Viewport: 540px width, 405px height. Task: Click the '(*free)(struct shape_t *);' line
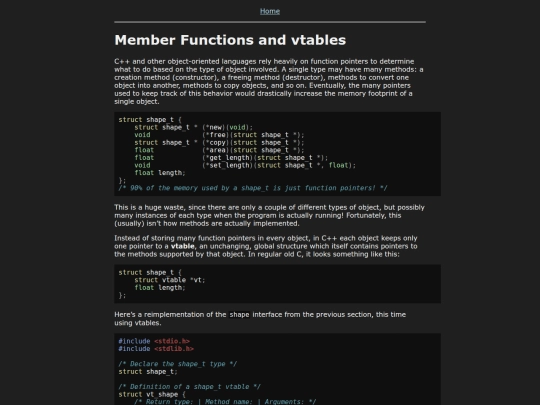219,135
